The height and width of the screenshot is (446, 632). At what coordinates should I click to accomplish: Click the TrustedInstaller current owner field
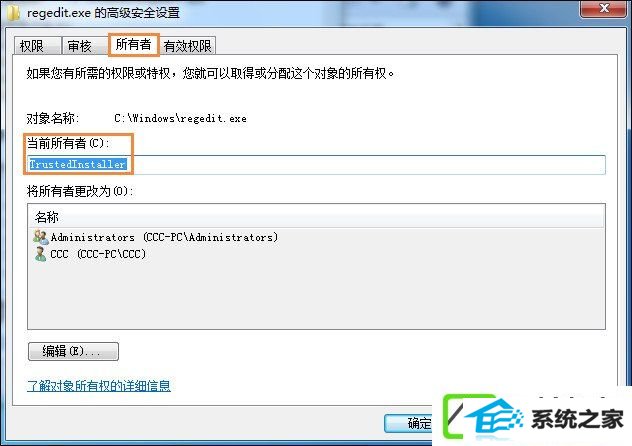pyautogui.click(x=316, y=164)
